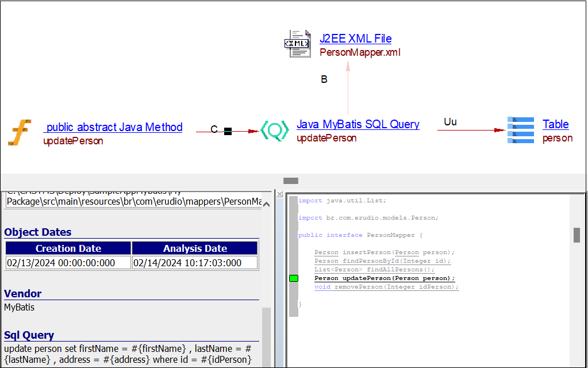Select the Uu link label near Table
588x368 pixels.
[x=450, y=122]
